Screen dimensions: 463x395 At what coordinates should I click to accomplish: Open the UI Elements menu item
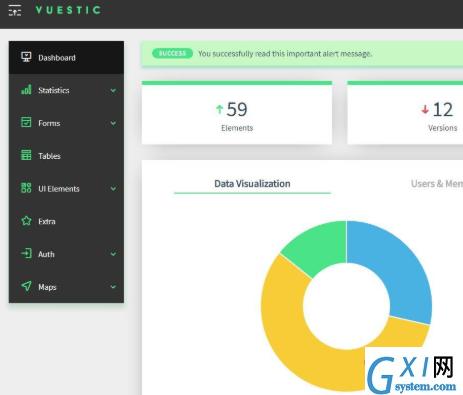[x=66, y=188]
